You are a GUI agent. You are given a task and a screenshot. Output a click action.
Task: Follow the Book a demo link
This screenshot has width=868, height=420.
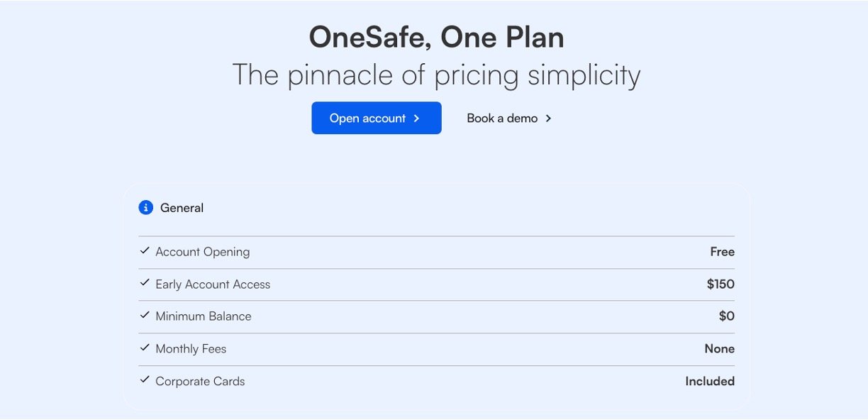502,118
